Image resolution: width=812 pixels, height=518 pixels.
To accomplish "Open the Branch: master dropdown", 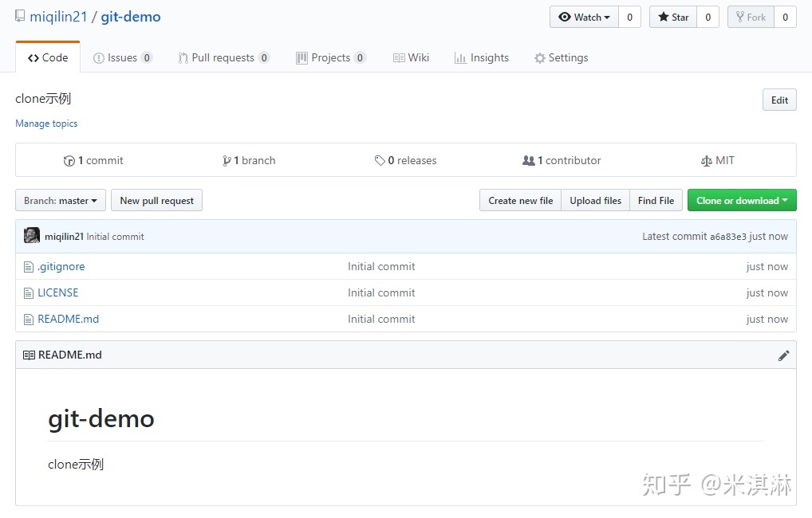I will pyautogui.click(x=61, y=200).
